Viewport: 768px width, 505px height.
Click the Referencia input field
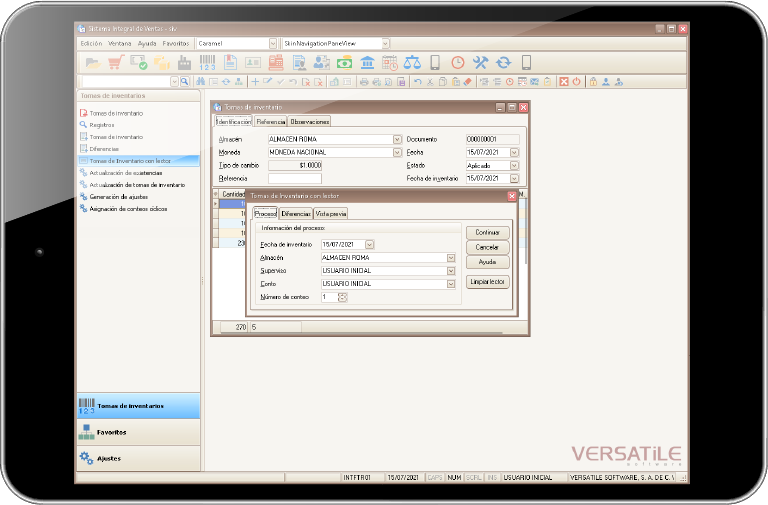point(295,179)
